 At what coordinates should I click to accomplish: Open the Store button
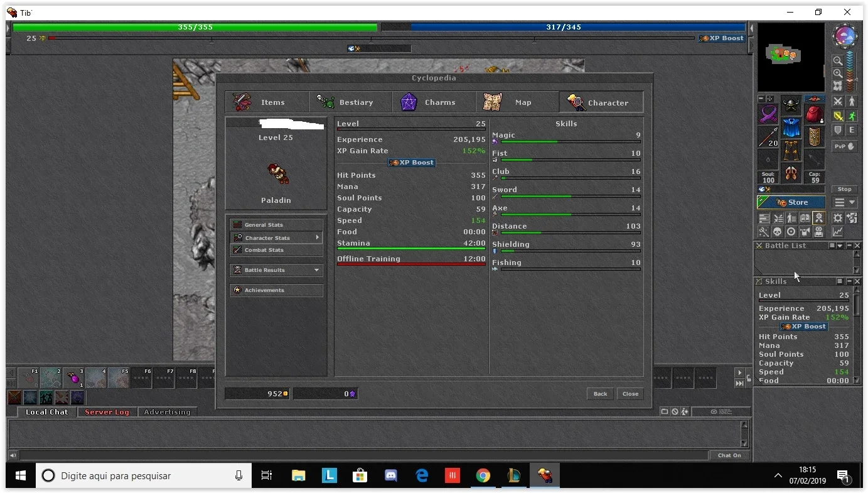(x=791, y=202)
